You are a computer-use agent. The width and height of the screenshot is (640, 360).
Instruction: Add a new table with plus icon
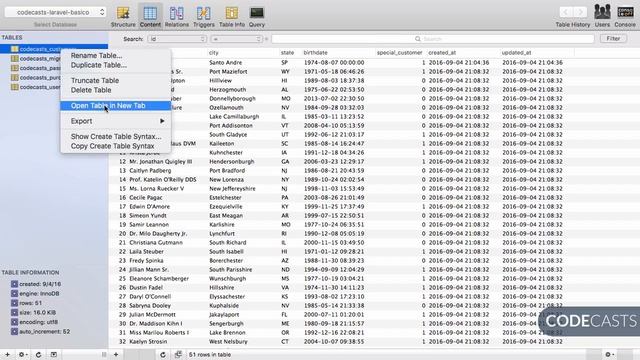tap(7, 354)
